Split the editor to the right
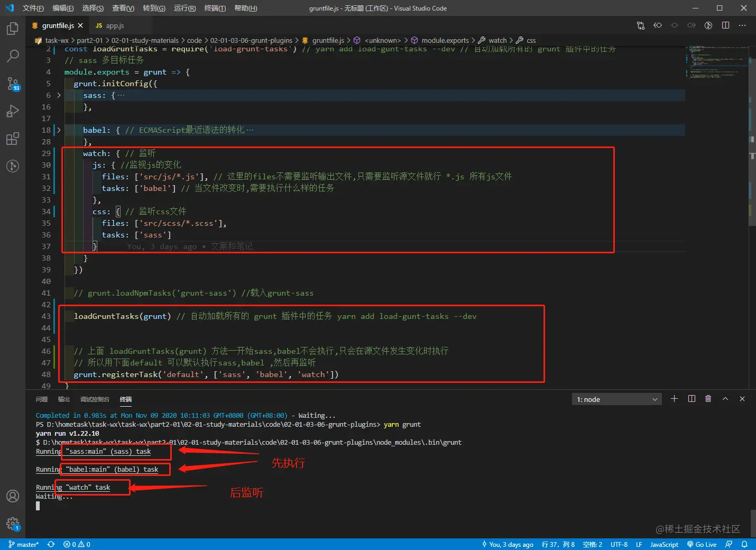This screenshot has height=550, width=756. point(725,25)
